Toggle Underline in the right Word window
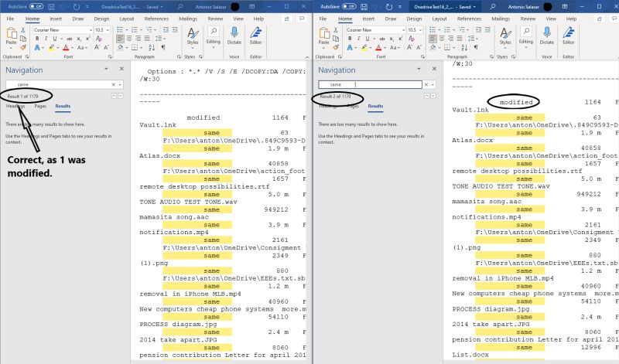Screen dimensions: 619x364 click(367, 39)
